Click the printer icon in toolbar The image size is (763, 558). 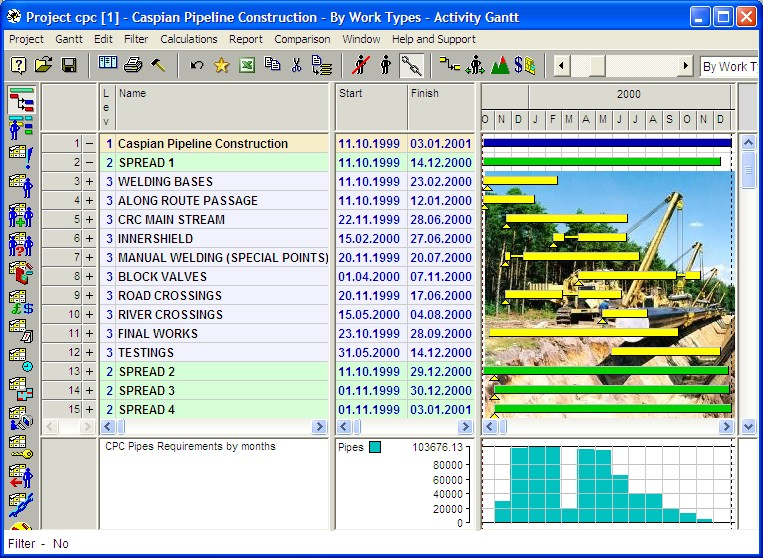(132, 65)
